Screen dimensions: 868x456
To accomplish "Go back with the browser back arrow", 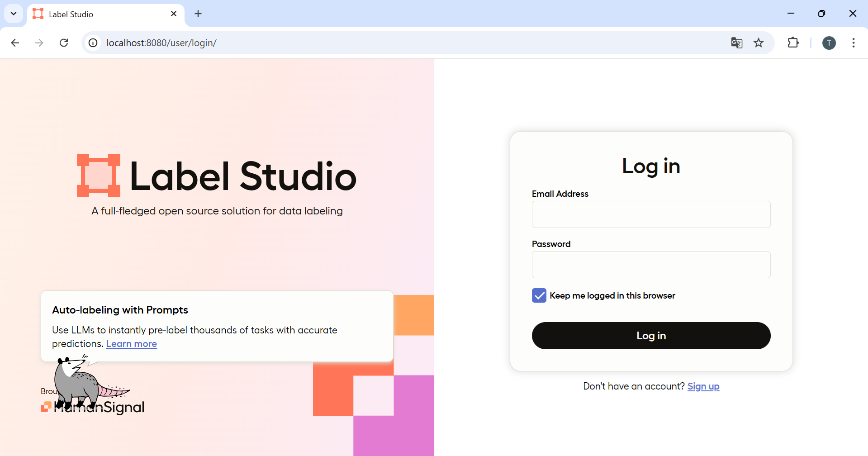I will [x=15, y=43].
